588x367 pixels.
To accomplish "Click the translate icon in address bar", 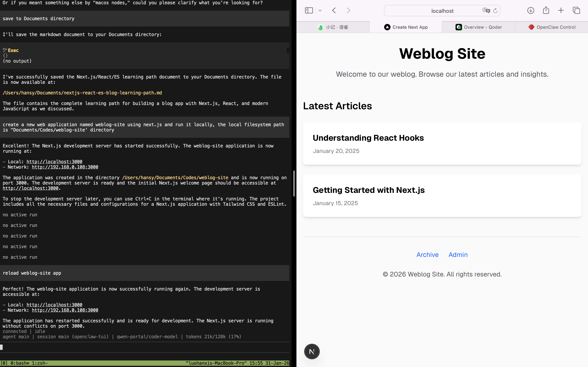I will click(x=486, y=10).
